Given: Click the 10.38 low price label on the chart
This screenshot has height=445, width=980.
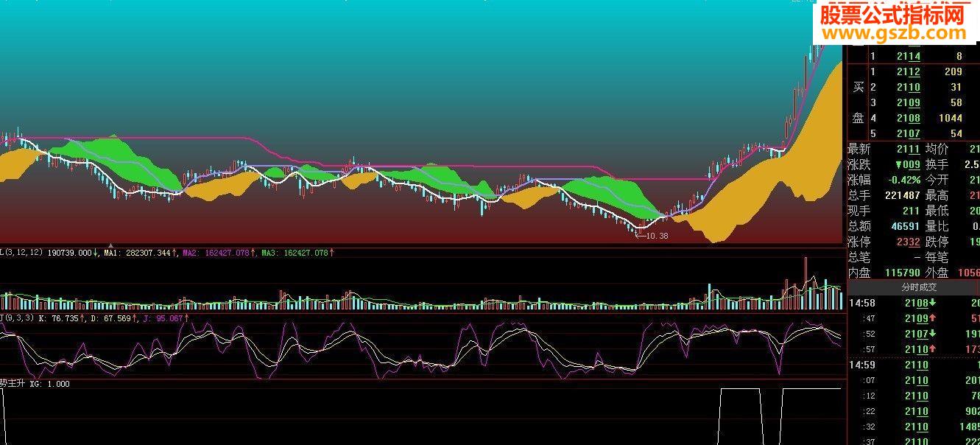Looking at the screenshot, I should tap(655, 236).
